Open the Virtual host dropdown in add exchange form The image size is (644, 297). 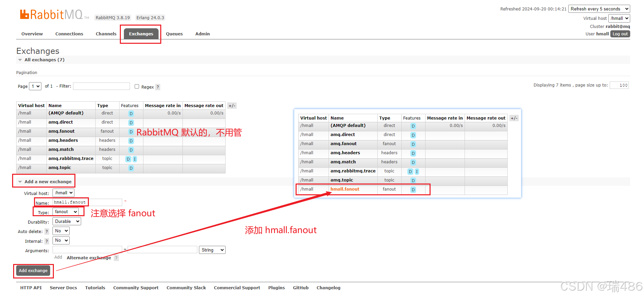click(x=63, y=193)
